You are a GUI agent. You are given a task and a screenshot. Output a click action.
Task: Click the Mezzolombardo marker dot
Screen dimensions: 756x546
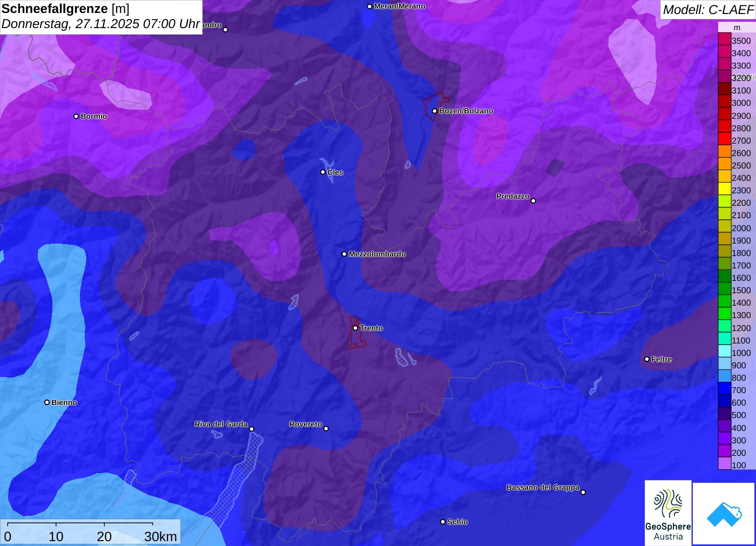[x=344, y=254]
